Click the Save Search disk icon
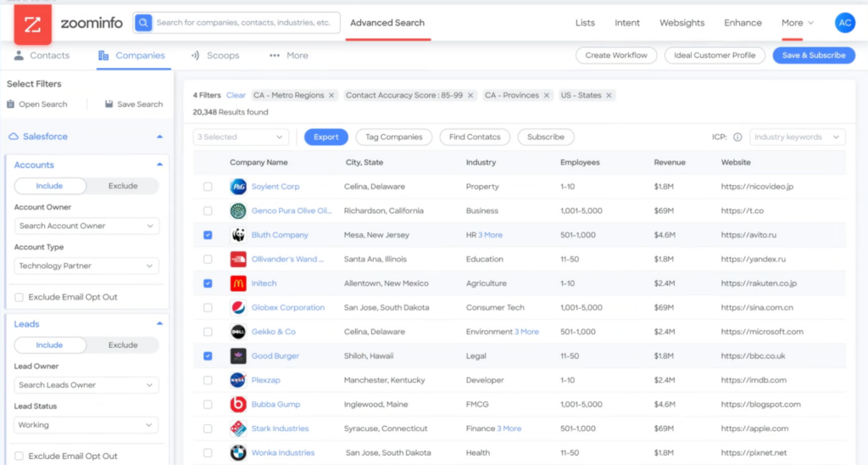 [x=109, y=104]
